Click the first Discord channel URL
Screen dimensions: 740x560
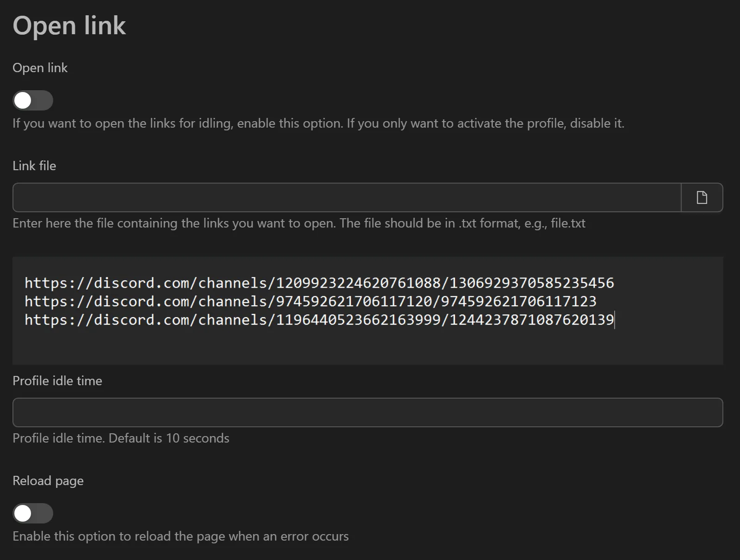coord(319,283)
